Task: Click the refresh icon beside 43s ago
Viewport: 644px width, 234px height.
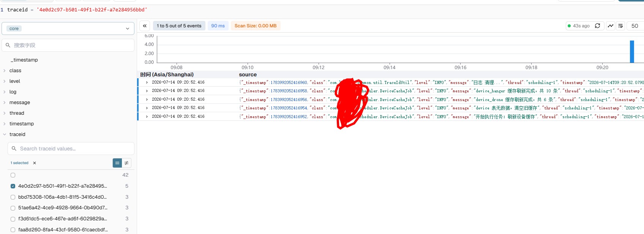Action: (x=597, y=26)
